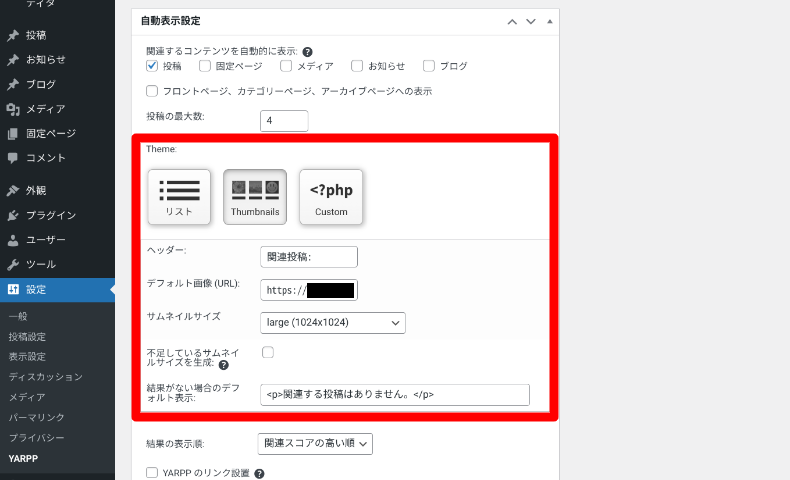
Task: Click the メディア media icon in sidebar
Action: [13, 109]
